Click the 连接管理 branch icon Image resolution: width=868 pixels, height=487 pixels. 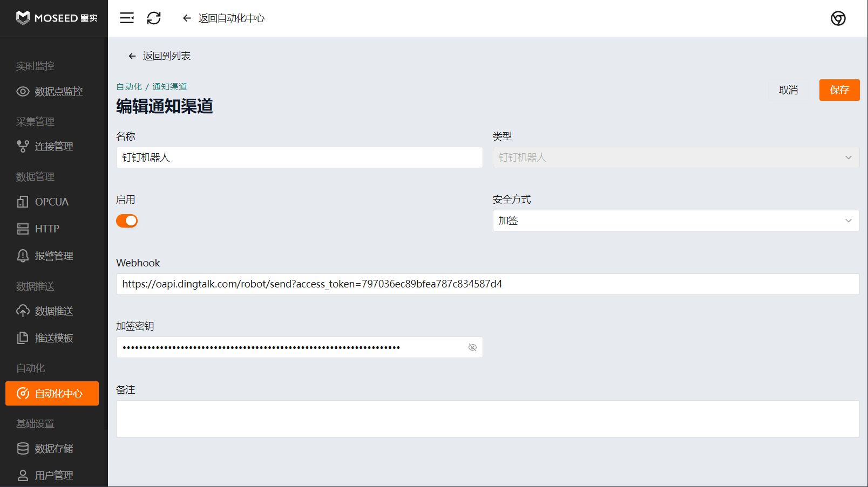[x=23, y=147]
